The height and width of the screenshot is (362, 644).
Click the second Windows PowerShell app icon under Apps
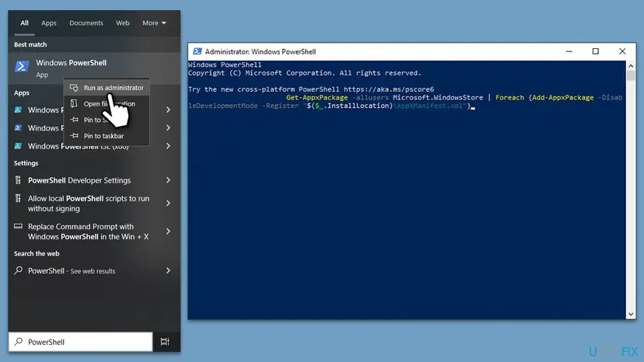(18, 127)
